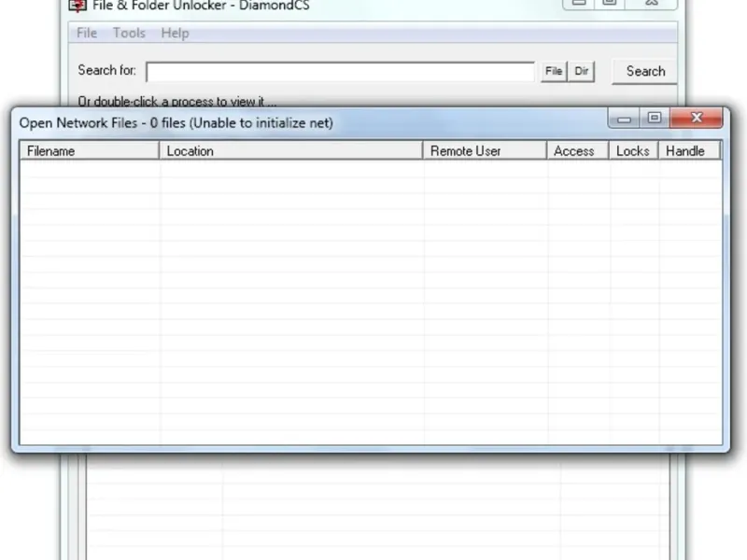
Task: Open the File menu in the Unlocker window
Action: (87, 33)
